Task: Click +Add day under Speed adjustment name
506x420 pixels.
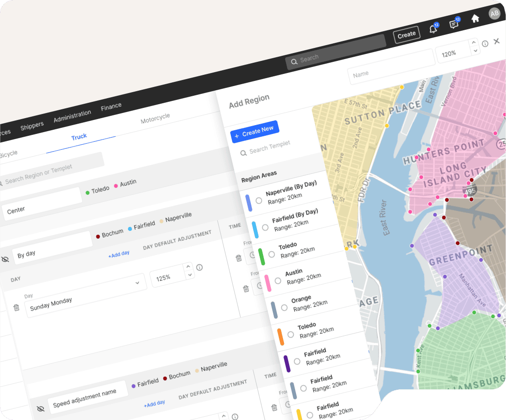Action: [x=154, y=404]
